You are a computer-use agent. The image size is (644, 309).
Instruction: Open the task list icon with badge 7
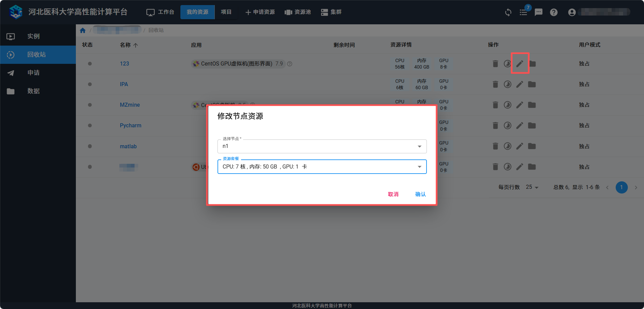click(x=523, y=12)
